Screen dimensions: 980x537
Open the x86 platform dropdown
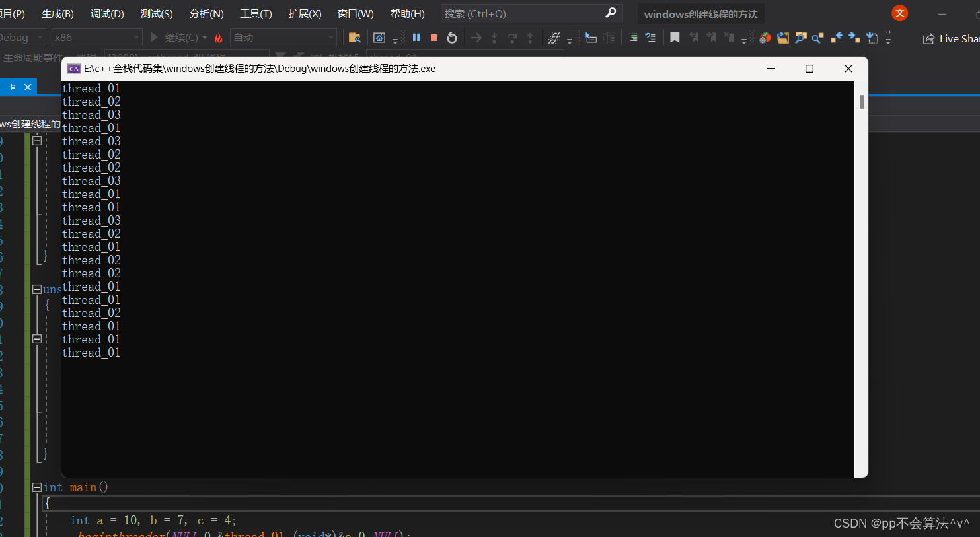click(97, 38)
